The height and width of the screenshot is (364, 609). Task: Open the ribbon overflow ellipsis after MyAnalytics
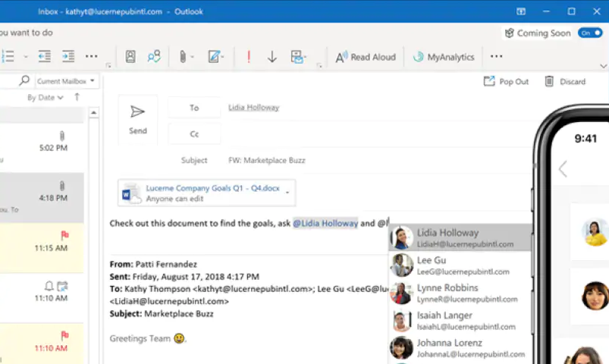tap(496, 57)
